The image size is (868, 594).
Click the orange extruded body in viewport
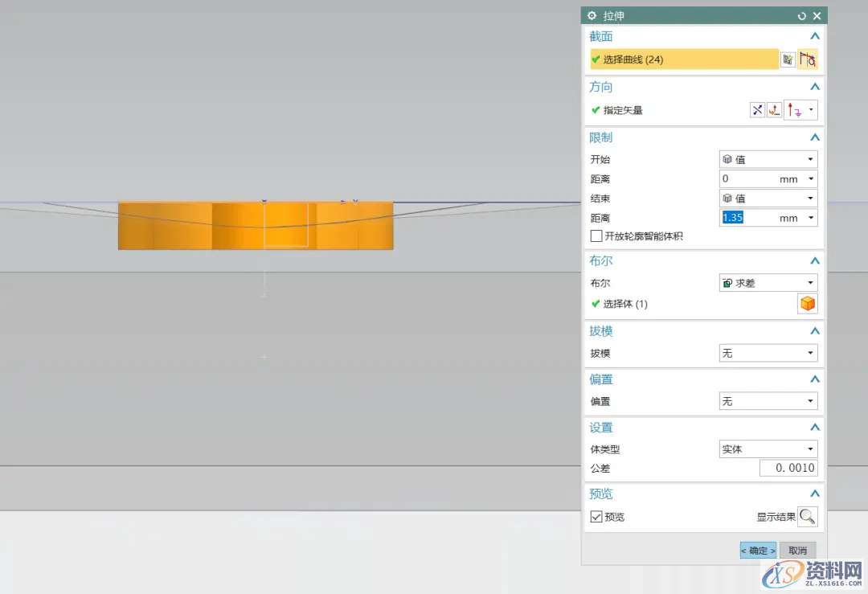coord(177,227)
